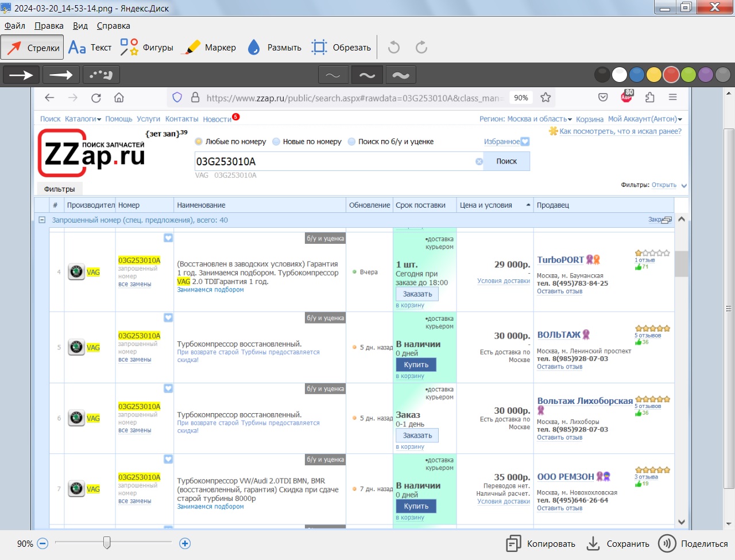The height and width of the screenshot is (560, 735).
Task: Open the Справка menu
Action: coord(113,26)
